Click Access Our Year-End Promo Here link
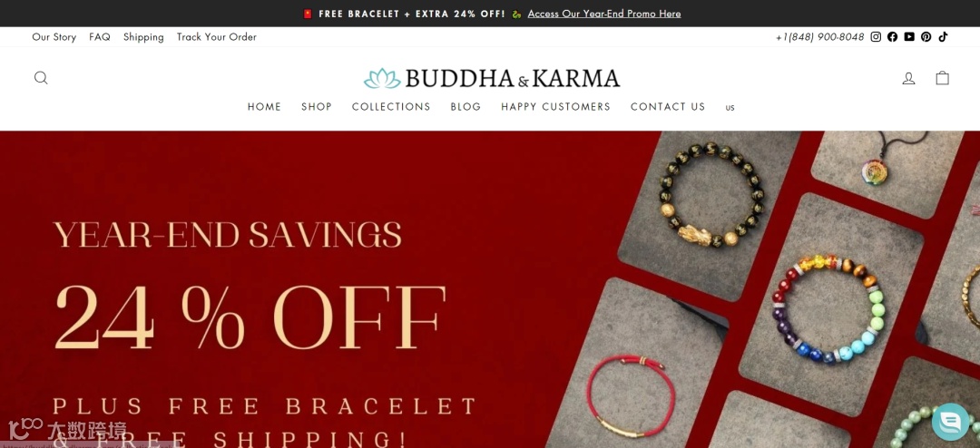The height and width of the screenshot is (448, 980). pyautogui.click(x=604, y=14)
